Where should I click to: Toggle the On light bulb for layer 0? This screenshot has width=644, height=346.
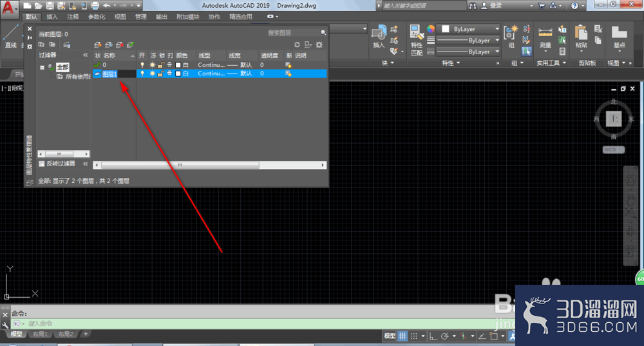tap(142, 65)
